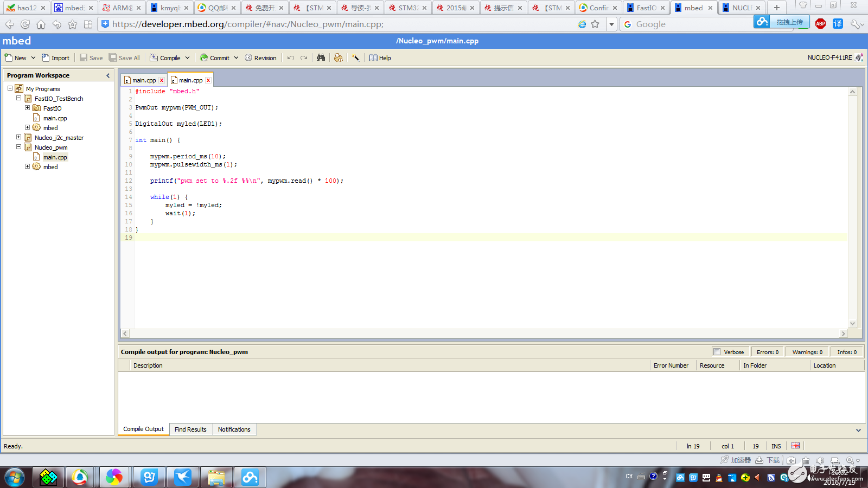Go to the browser home page icon
Viewport: 868px width, 488px height.
(41, 24)
